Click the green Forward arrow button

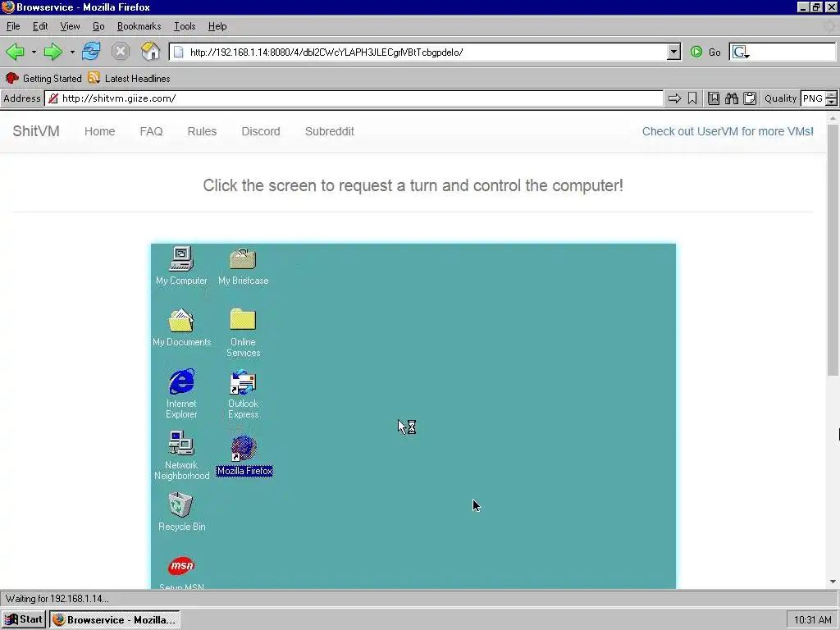click(53, 52)
